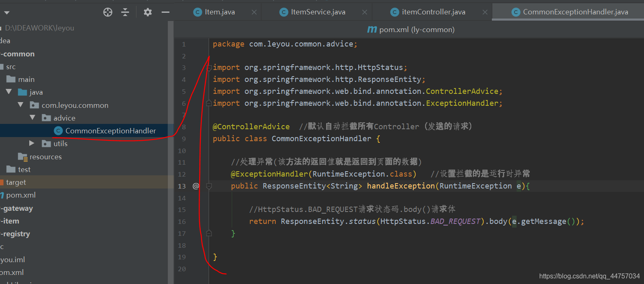Click the collapse all icon in project panel
The height and width of the screenshot is (284, 644).
point(125,12)
